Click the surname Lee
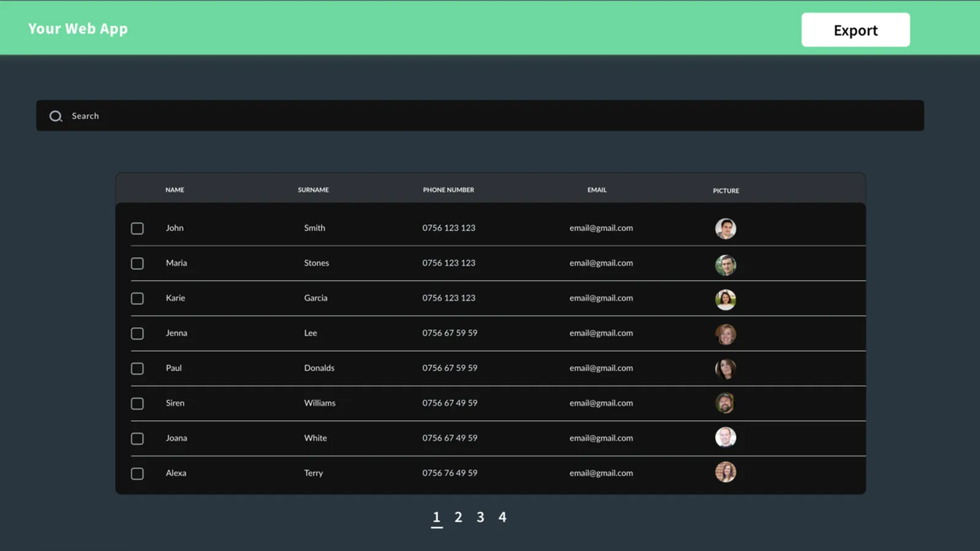Viewport: 980px width, 551px height. click(311, 333)
